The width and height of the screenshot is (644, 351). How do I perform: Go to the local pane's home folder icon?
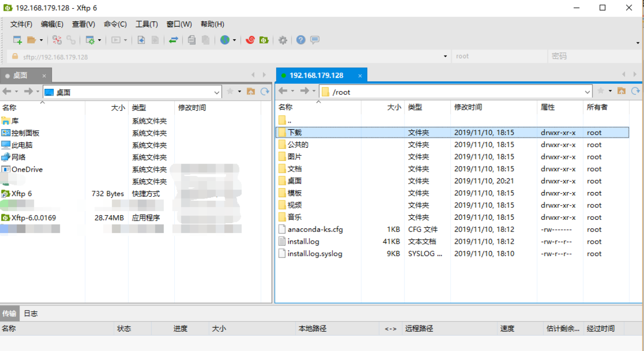point(251,91)
